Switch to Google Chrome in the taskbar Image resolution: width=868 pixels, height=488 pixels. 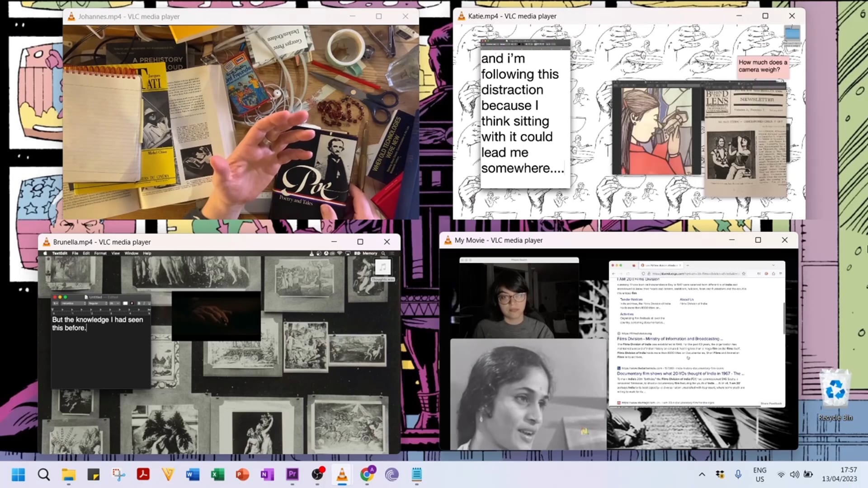tap(367, 474)
